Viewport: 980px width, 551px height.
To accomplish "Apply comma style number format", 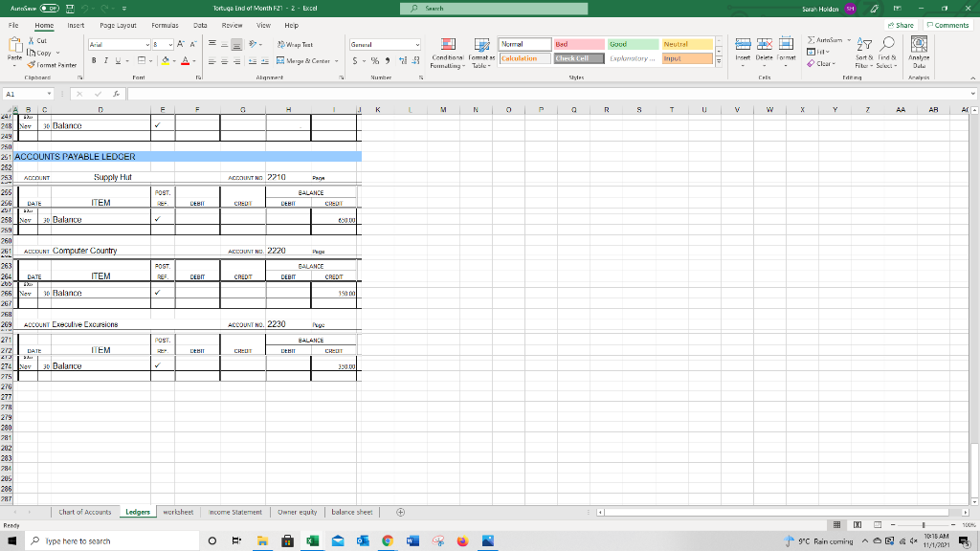I will point(388,60).
